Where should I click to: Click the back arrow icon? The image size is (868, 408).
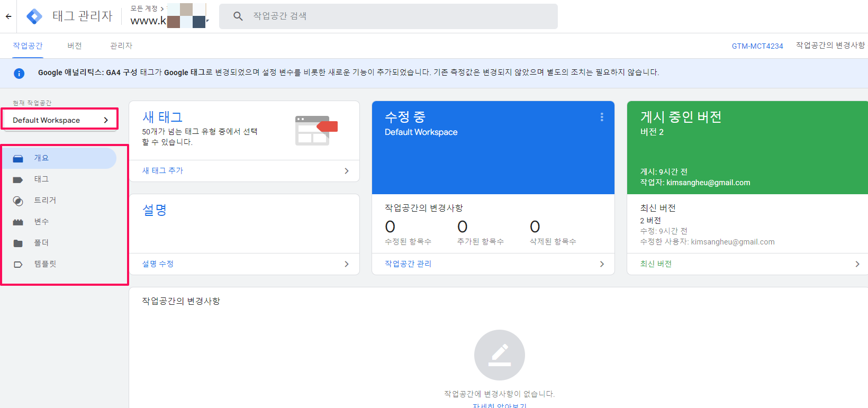pyautogui.click(x=8, y=16)
